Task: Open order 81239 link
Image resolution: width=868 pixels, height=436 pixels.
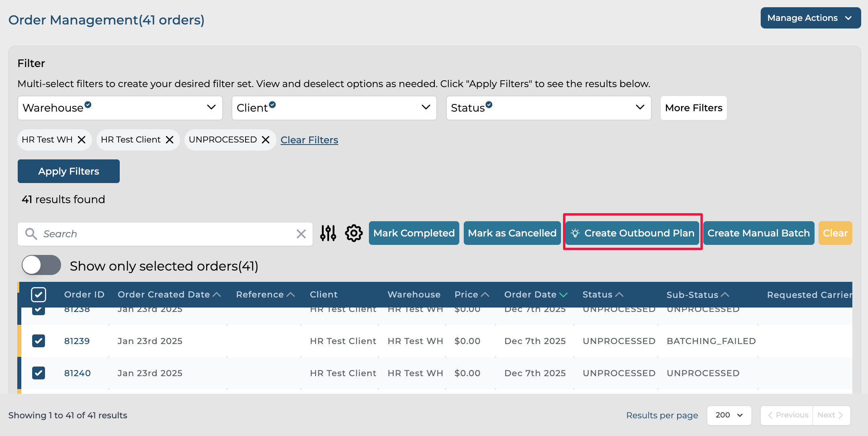Action: coord(77,341)
